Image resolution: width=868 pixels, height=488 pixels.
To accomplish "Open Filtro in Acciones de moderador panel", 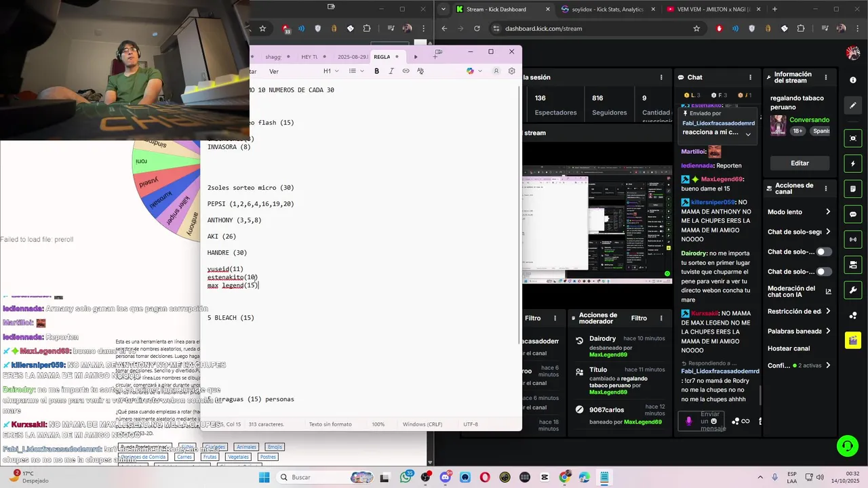I will [x=639, y=318].
